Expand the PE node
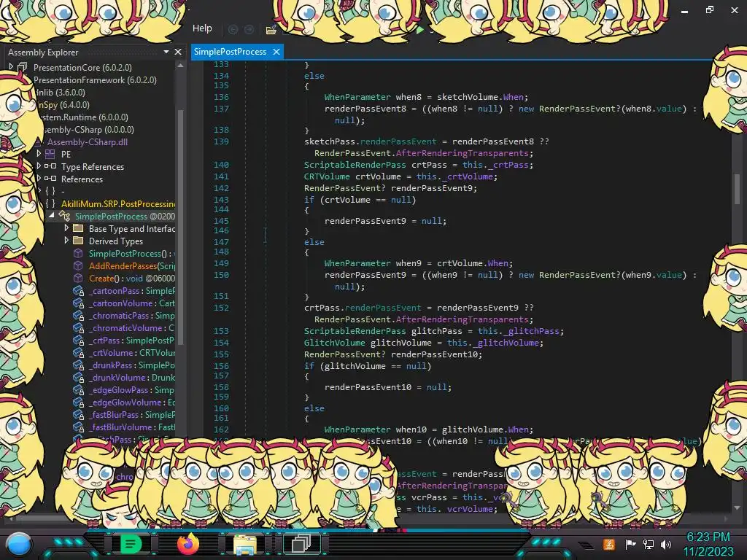 tap(39, 153)
